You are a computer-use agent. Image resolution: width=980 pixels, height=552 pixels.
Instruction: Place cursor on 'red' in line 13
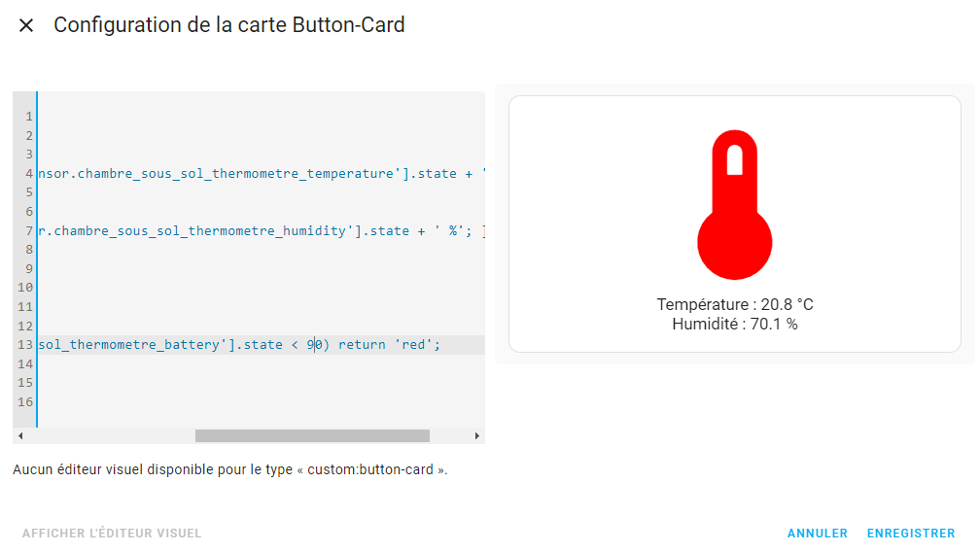415,345
